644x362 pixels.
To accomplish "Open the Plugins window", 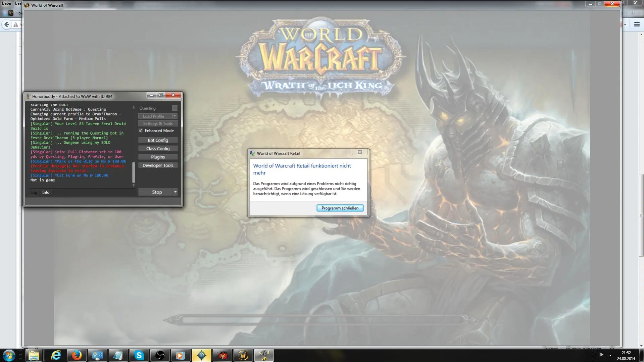I will tap(158, 157).
